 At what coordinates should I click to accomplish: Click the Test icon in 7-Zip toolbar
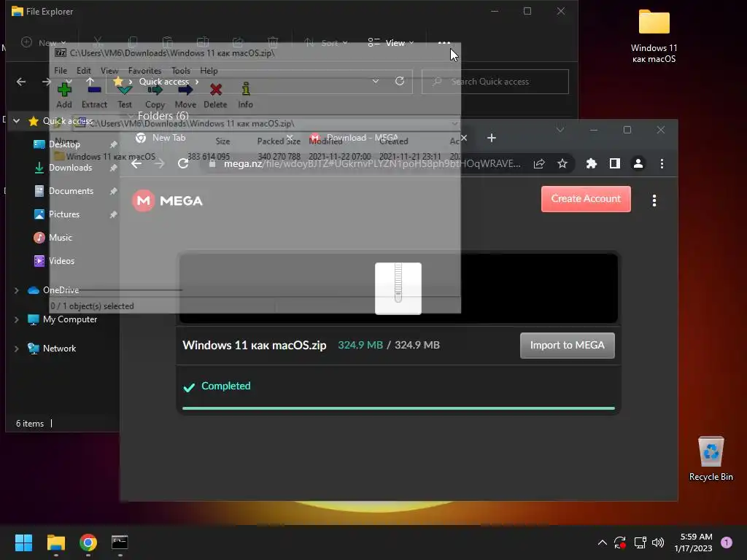(x=125, y=89)
